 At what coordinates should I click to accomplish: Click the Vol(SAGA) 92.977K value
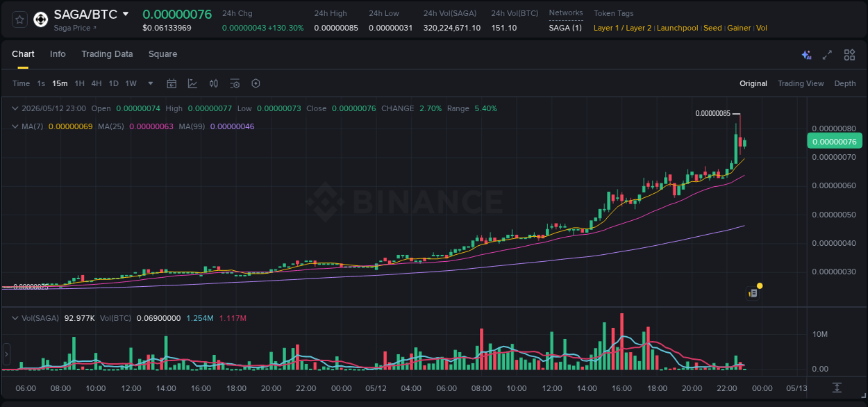(79, 318)
